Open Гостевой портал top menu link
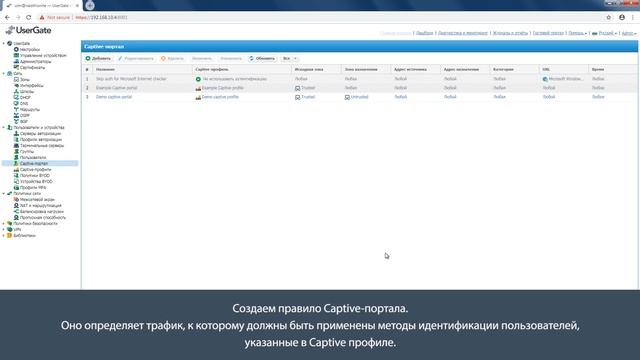The image size is (640, 360). pos(548,33)
